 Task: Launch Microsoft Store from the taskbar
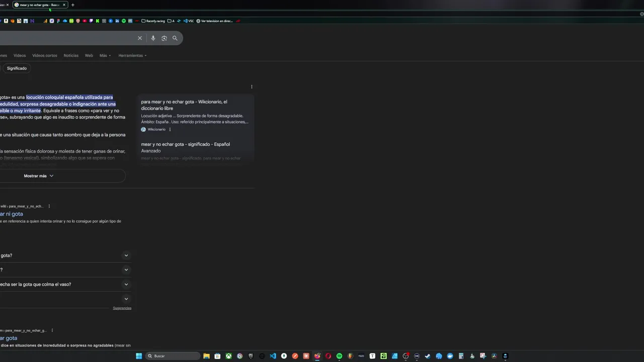[217, 356]
